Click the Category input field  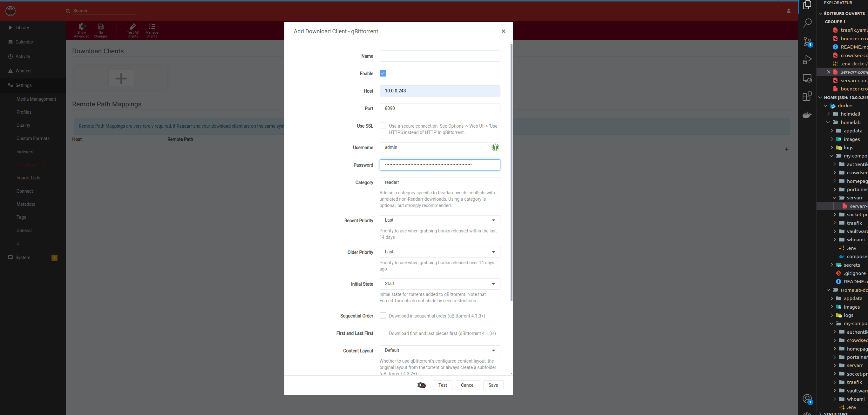pos(440,182)
